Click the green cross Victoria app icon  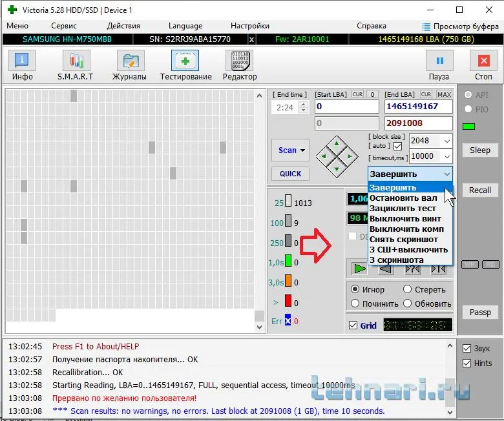[12, 10]
